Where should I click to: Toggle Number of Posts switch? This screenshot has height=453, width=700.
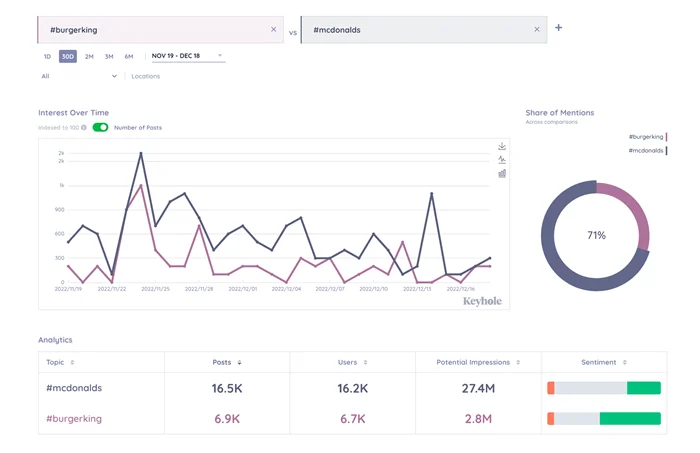tap(100, 127)
